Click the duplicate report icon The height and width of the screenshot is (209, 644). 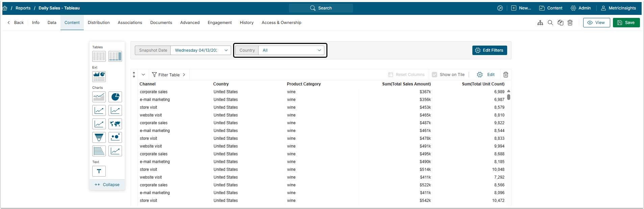(x=561, y=23)
